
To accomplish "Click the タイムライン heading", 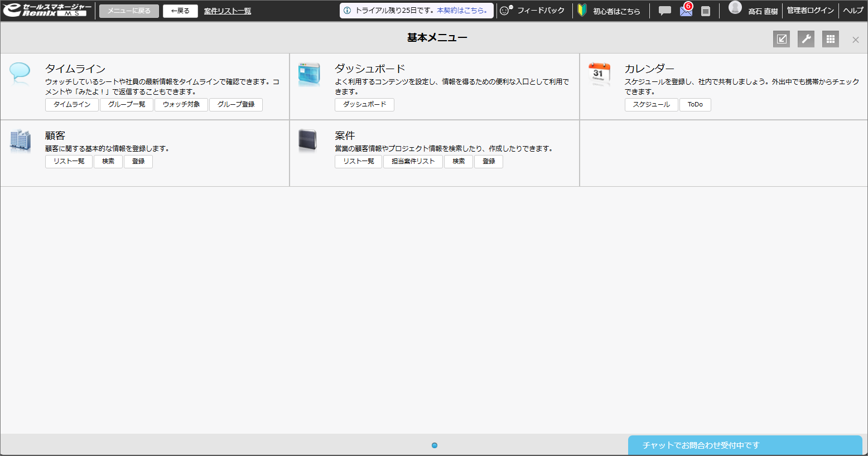I will coord(75,69).
